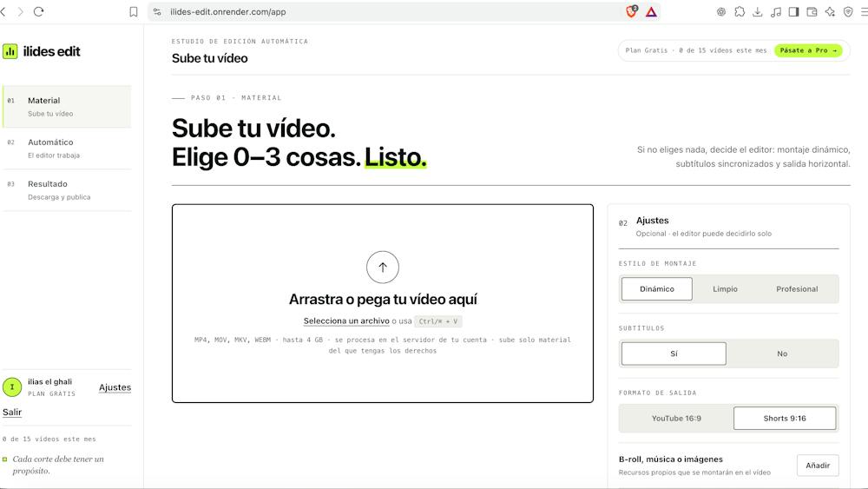Reload the page with refresh icon

pyautogui.click(x=39, y=11)
